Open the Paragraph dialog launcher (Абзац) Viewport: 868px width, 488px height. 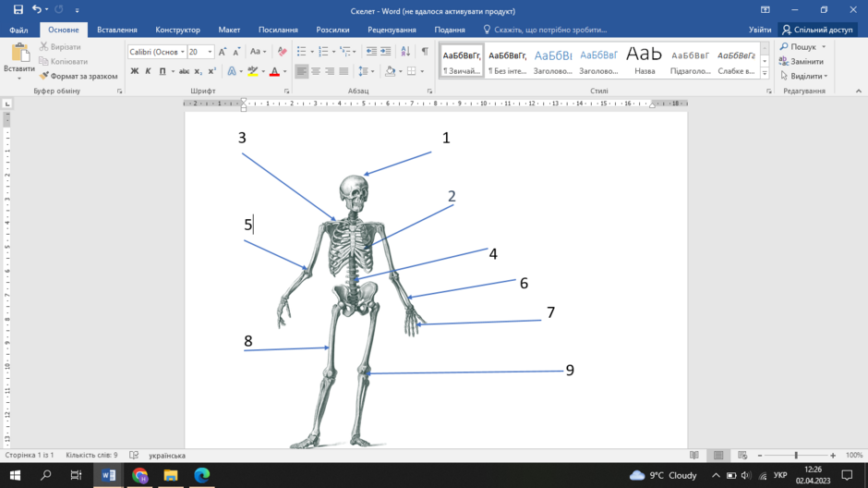pos(429,91)
